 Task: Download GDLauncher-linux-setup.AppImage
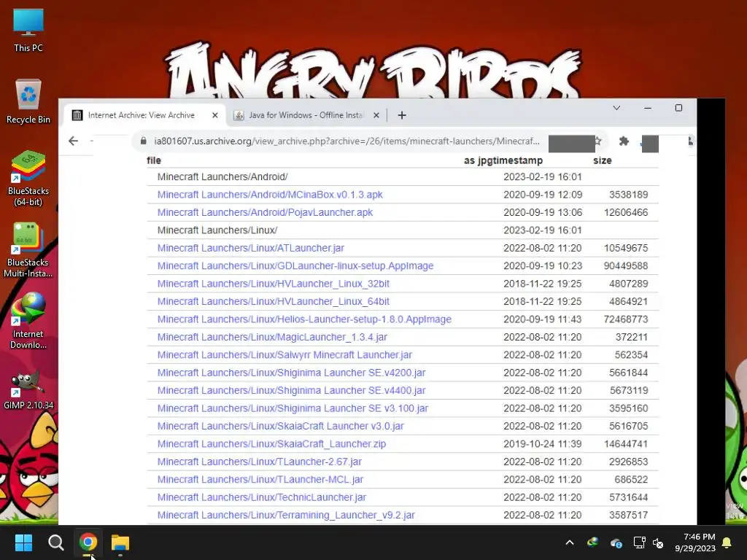295,265
